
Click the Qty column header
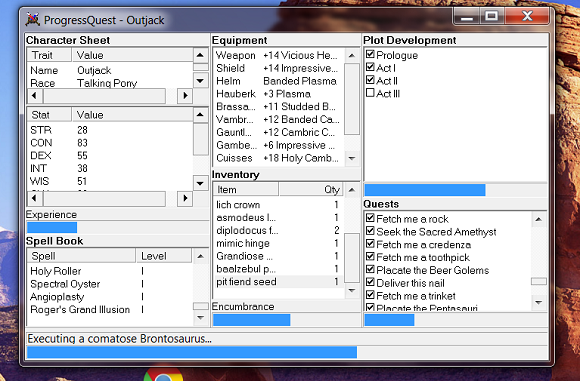(311, 189)
